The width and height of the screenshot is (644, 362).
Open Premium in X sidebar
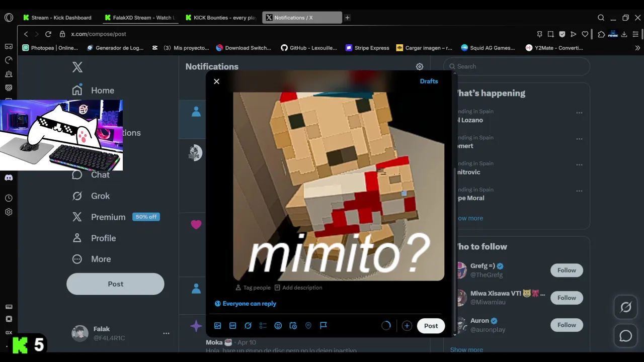[116, 217]
